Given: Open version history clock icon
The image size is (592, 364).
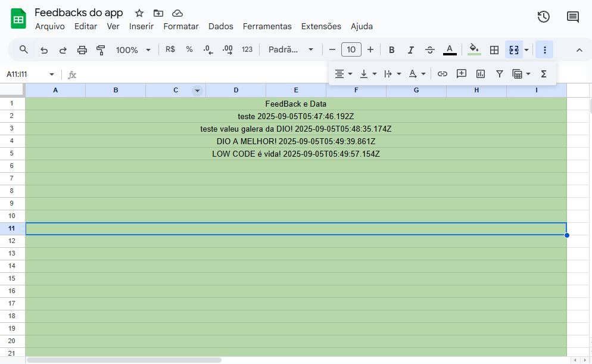Looking at the screenshot, I should [x=543, y=17].
